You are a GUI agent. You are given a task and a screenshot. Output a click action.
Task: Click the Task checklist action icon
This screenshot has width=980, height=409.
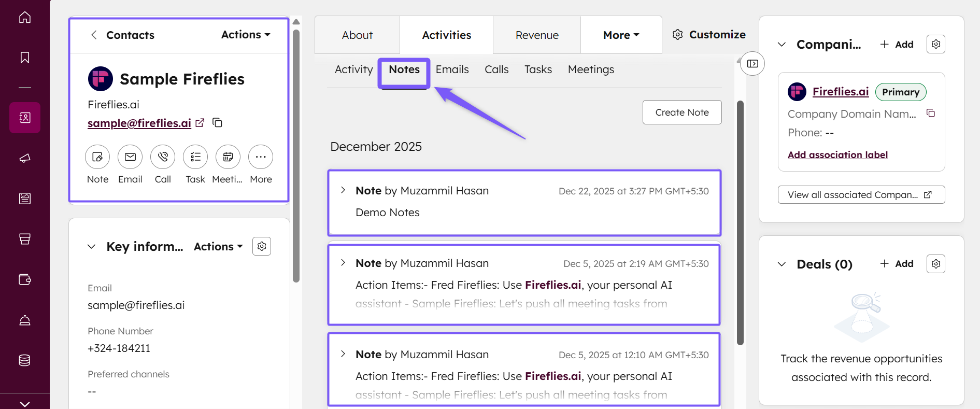[195, 157]
